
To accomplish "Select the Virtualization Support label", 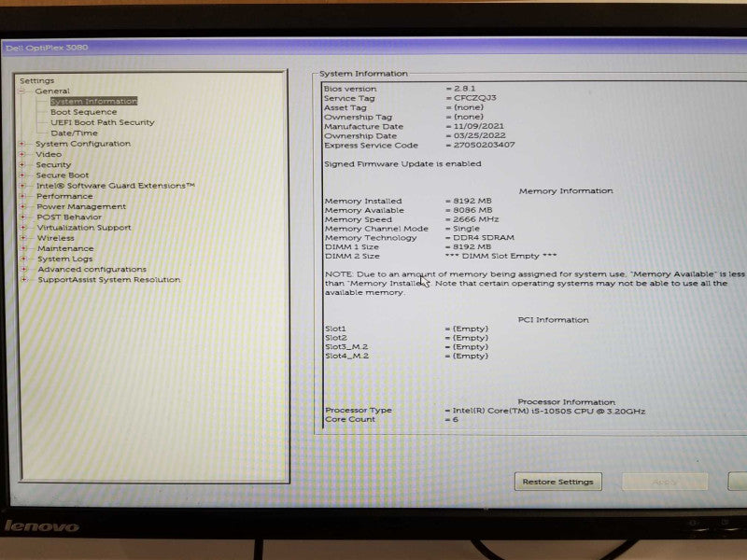I will click(x=84, y=228).
